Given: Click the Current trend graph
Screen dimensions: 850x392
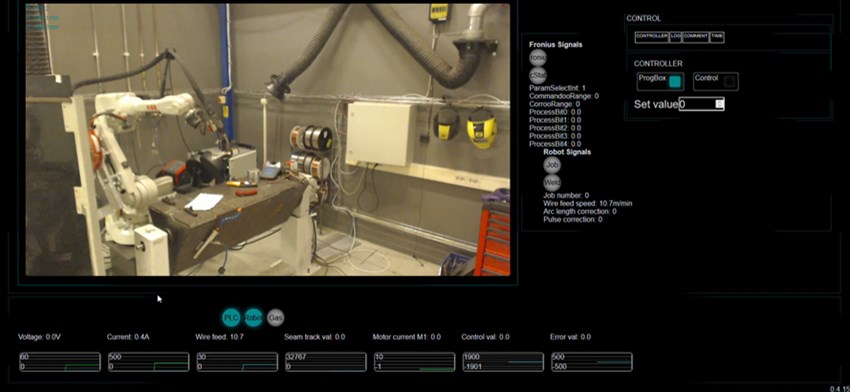Looking at the screenshot, I should pos(149,362).
